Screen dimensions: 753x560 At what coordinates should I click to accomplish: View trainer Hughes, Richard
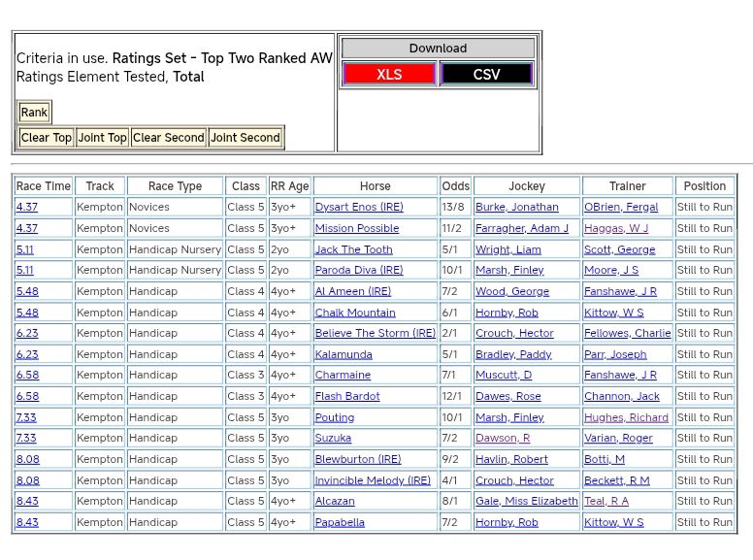(x=626, y=418)
